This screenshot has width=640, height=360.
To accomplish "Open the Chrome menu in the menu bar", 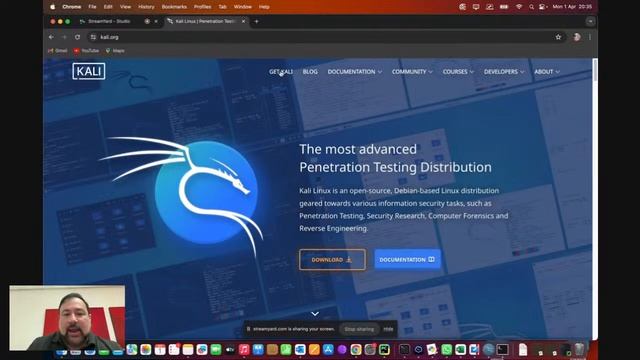I will click(x=71, y=7).
